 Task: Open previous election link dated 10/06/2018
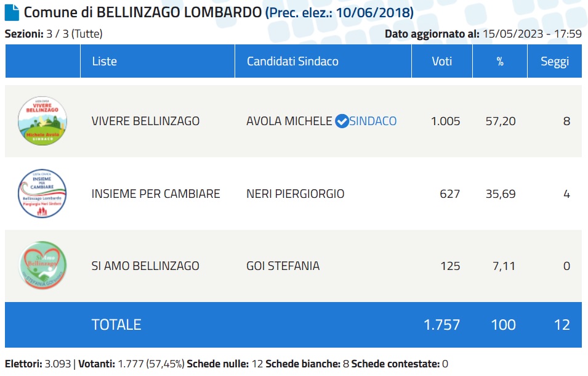tap(339, 13)
